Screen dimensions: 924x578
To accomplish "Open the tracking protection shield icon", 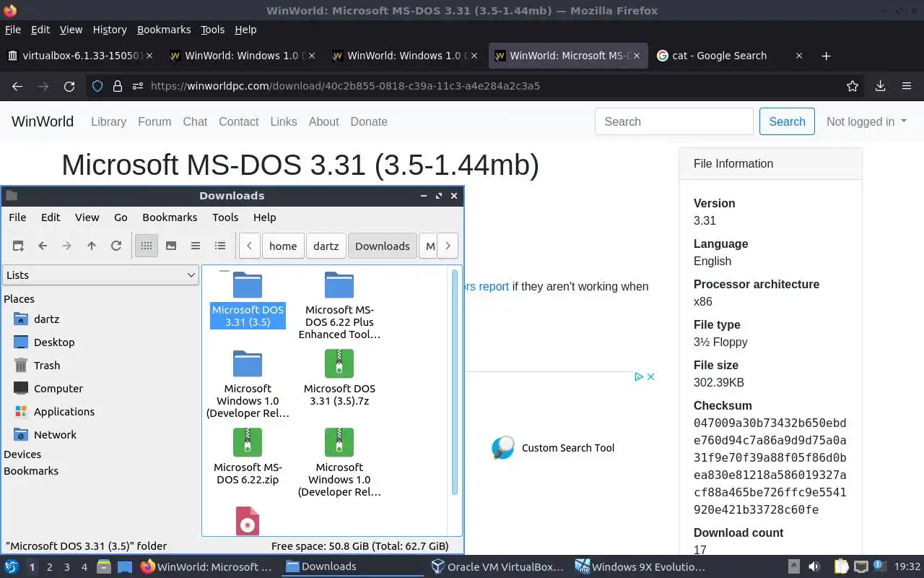I will pos(97,86).
